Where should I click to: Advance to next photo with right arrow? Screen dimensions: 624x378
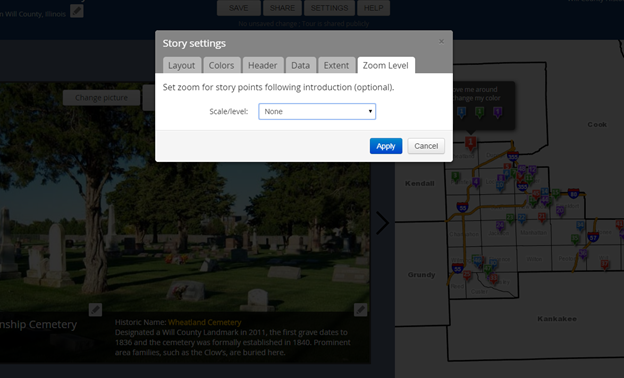[382, 223]
